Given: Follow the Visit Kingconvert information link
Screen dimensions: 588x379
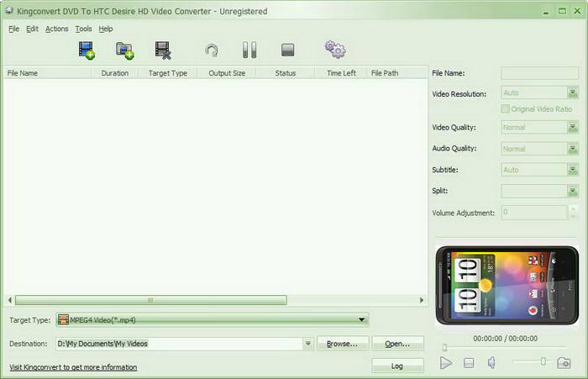Looking at the screenshot, I should (x=73, y=367).
